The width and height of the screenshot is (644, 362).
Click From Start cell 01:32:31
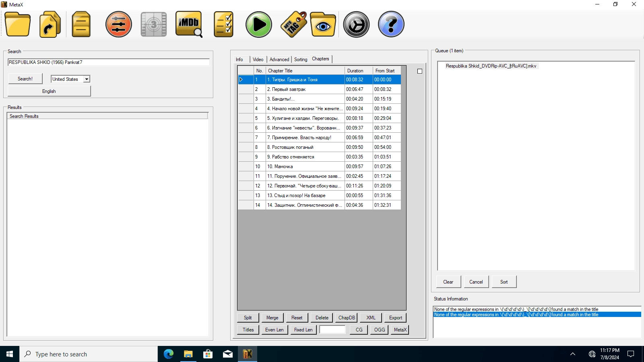point(387,205)
